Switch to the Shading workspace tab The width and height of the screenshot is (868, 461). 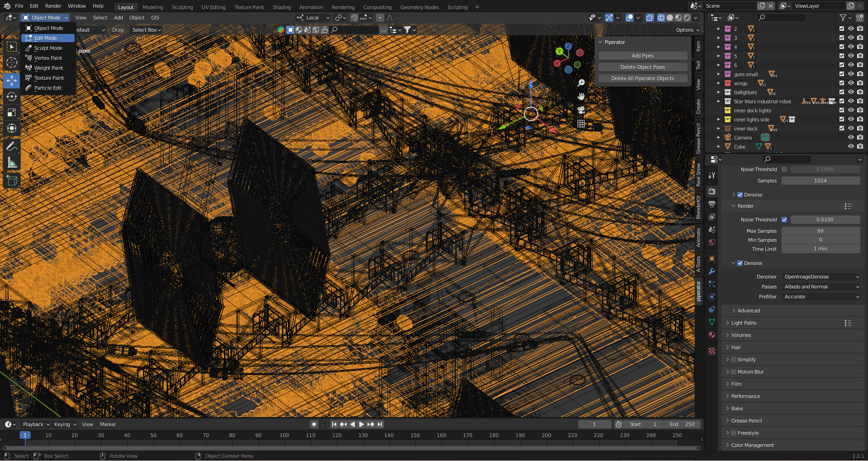[281, 7]
